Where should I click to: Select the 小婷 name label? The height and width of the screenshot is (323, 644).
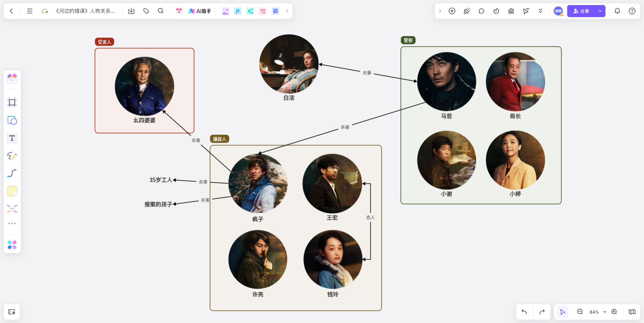tap(515, 194)
